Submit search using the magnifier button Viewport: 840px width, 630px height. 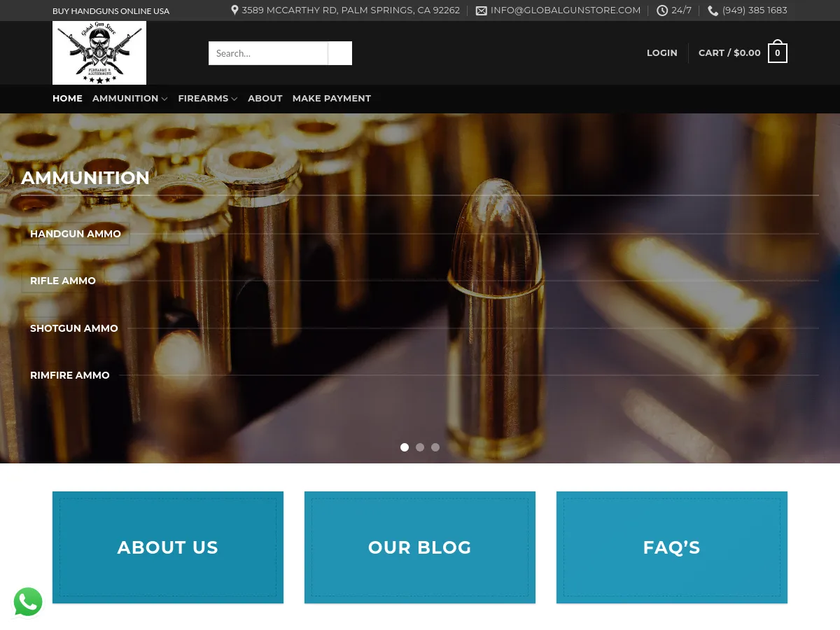(339, 53)
